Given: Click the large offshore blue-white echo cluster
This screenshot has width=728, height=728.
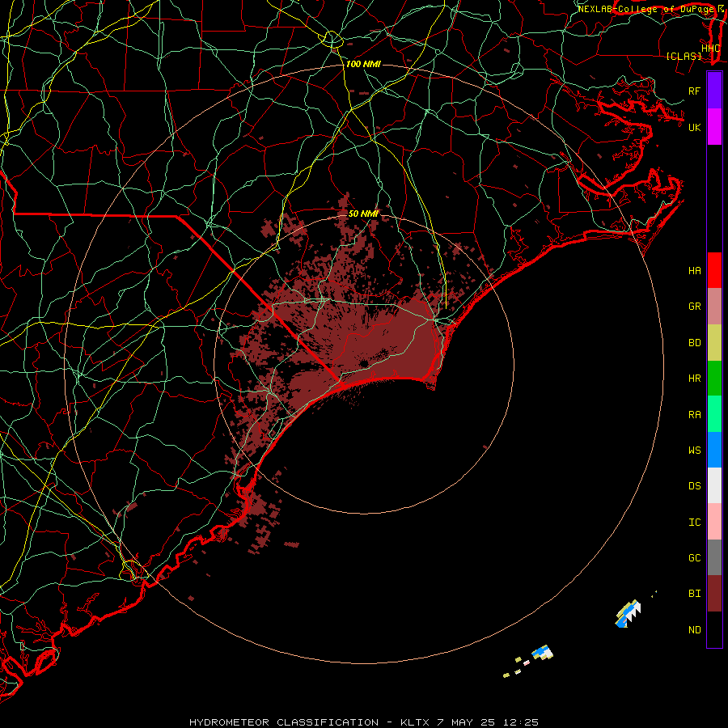Looking at the screenshot, I should click(629, 613).
